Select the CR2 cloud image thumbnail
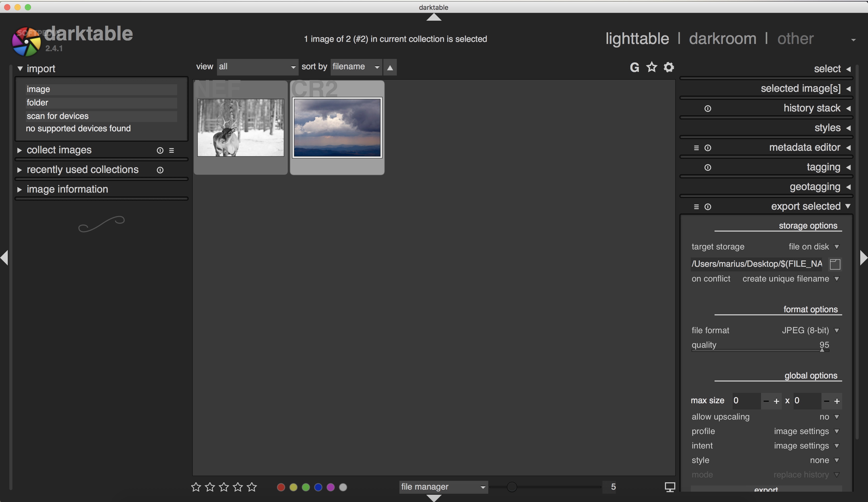 click(337, 128)
